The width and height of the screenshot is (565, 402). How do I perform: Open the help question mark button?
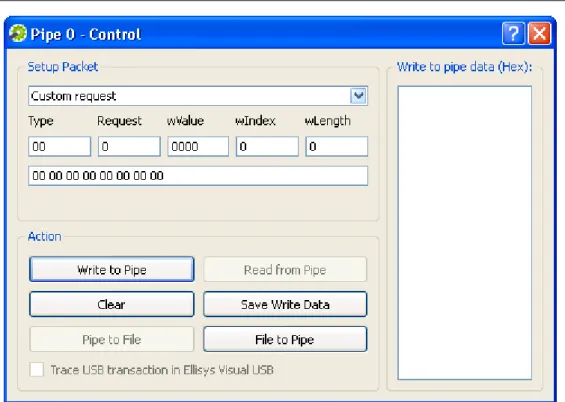[x=513, y=34]
